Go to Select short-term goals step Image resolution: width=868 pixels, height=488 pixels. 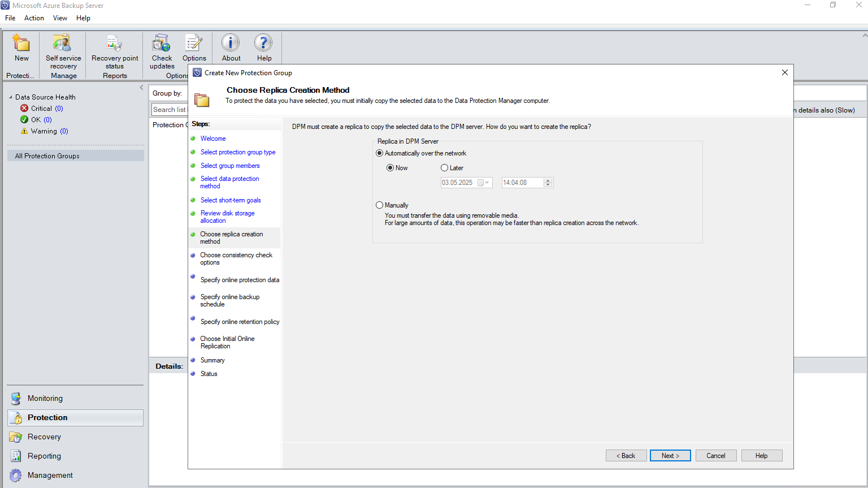(x=231, y=200)
